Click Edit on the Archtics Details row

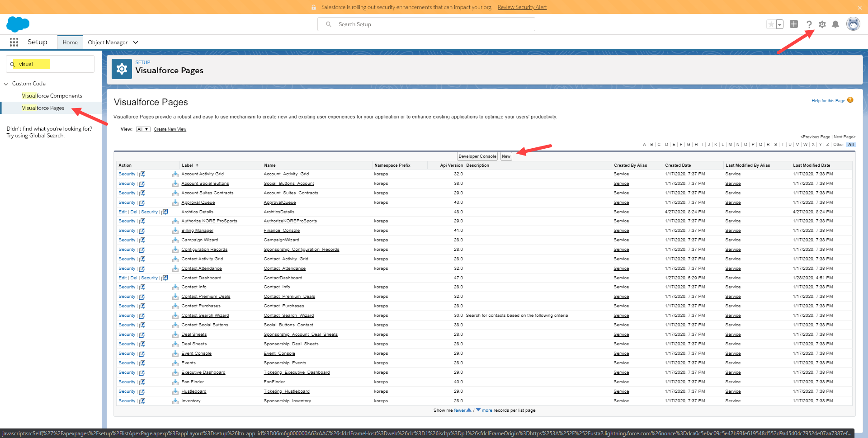click(x=123, y=212)
